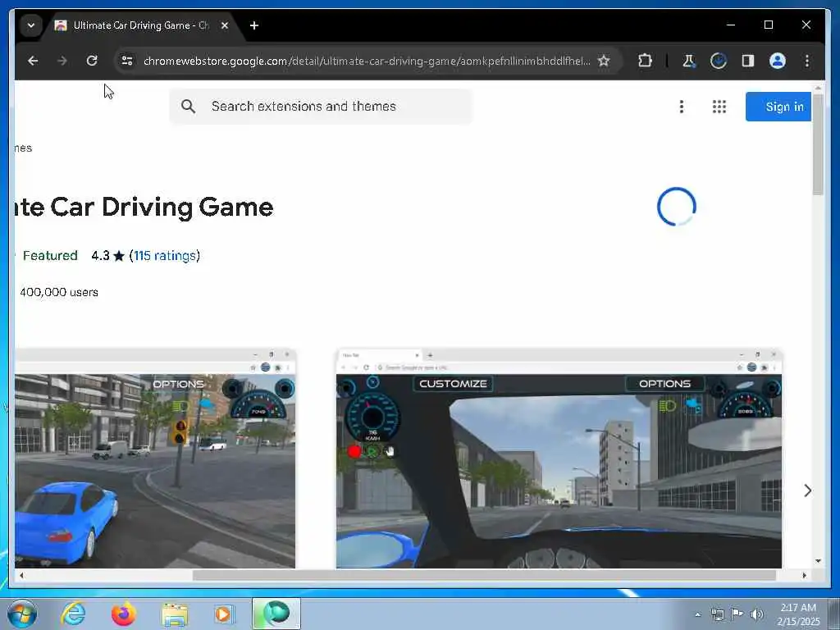Click the vertical scrollbar down arrow
840x630 pixels.
coord(818,561)
